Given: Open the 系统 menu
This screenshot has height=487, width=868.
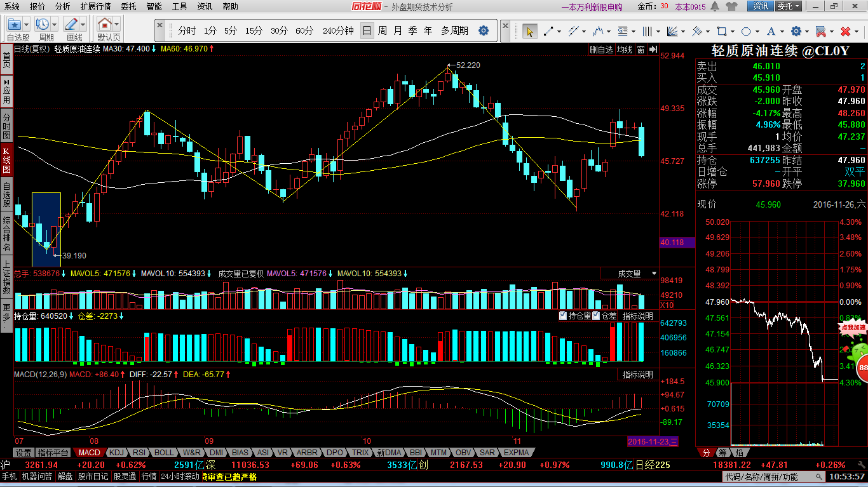Looking at the screenshot, I should [11, 6].
